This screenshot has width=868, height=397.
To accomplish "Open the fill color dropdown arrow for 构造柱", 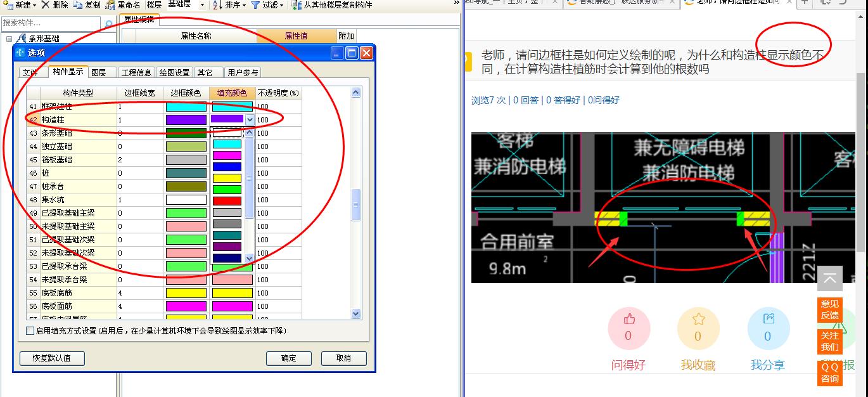I will [x=250, y=119].
